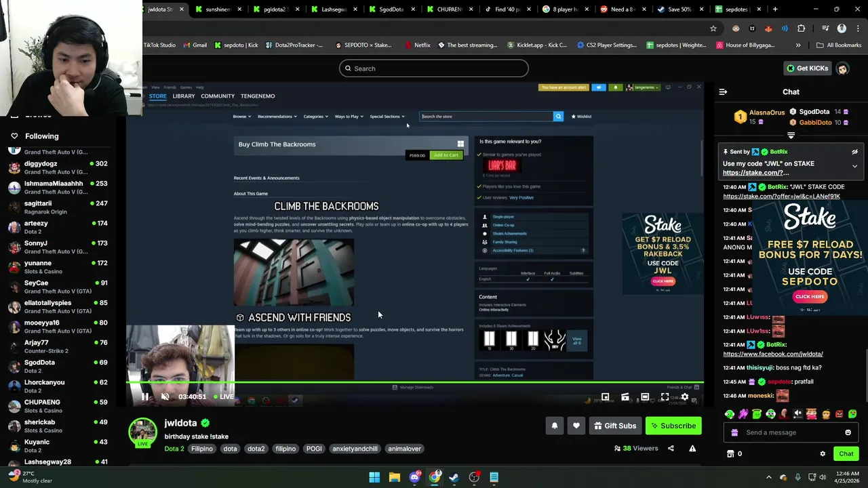Open the emote picker in message box
Image resolution: width=868 pixels, height=488 pixels.
[x=848, y=432]
